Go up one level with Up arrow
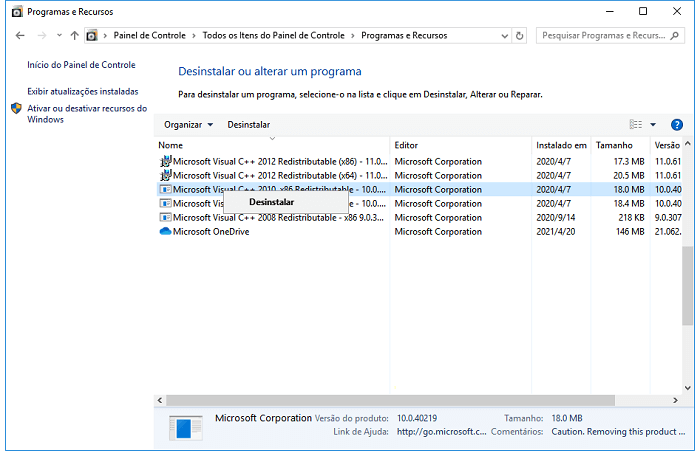The height and width of the screenshot is (456, 700). (x=75, y=35)
